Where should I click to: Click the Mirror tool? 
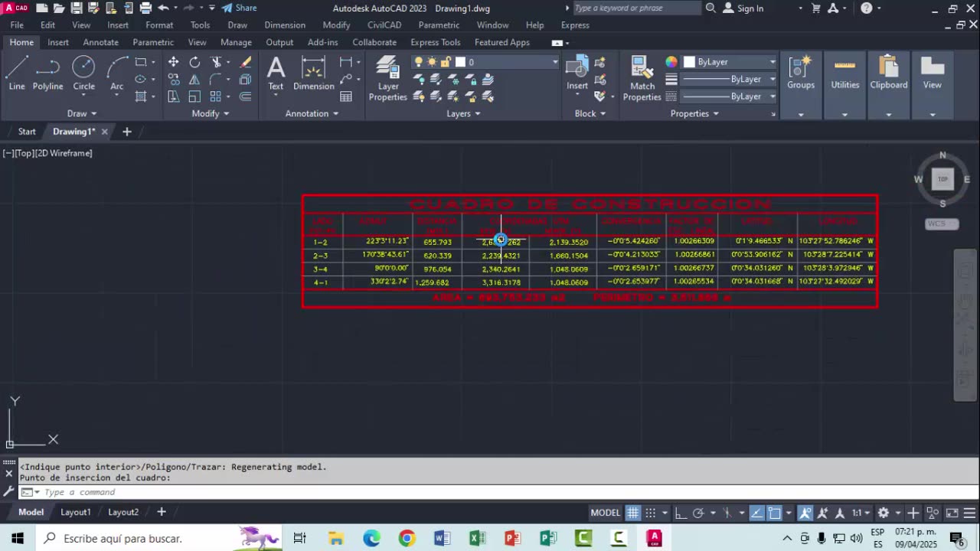pos(194,80)
